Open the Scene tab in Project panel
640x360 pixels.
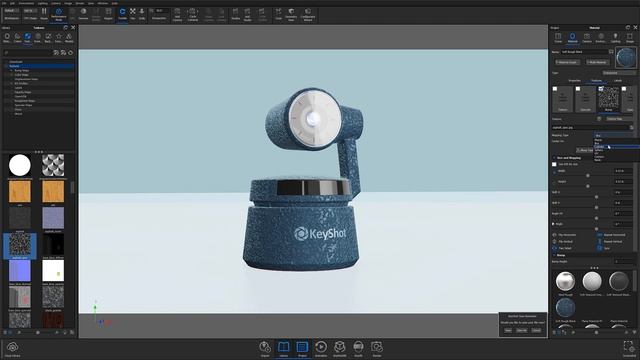pos(558,38)
